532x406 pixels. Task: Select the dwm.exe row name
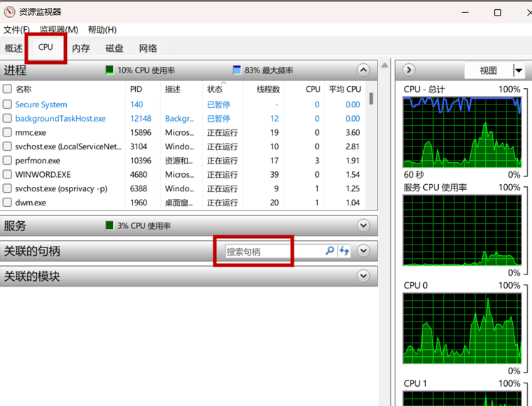click(31, 203)
